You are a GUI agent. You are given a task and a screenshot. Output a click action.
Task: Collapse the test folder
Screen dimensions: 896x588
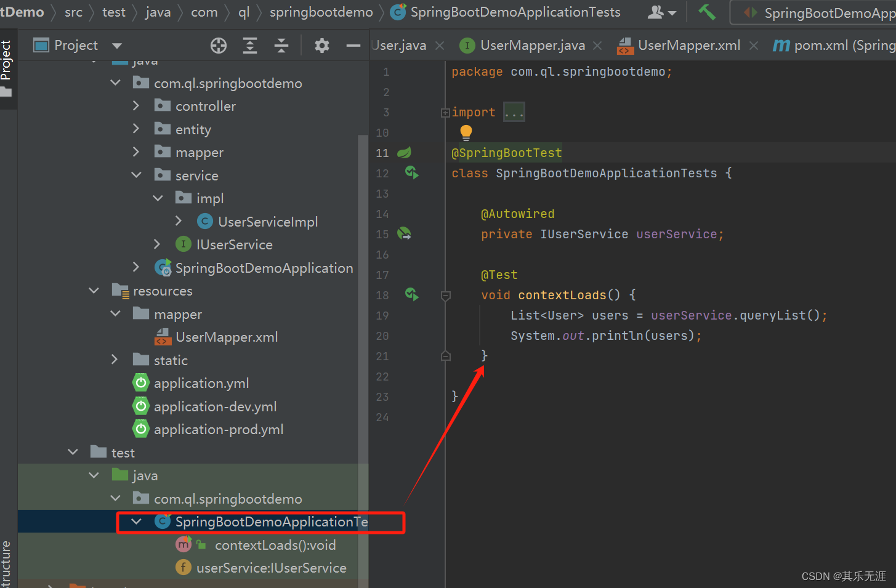[x=73, y=452]
